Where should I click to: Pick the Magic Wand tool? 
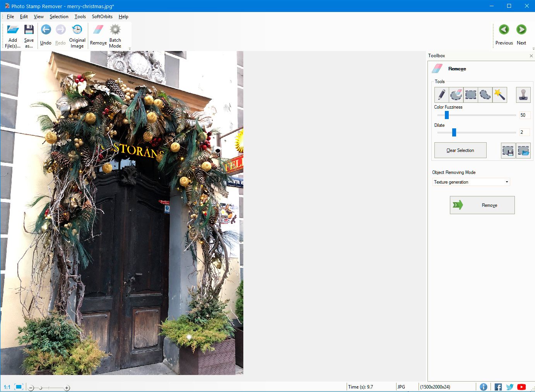point(500,95)
